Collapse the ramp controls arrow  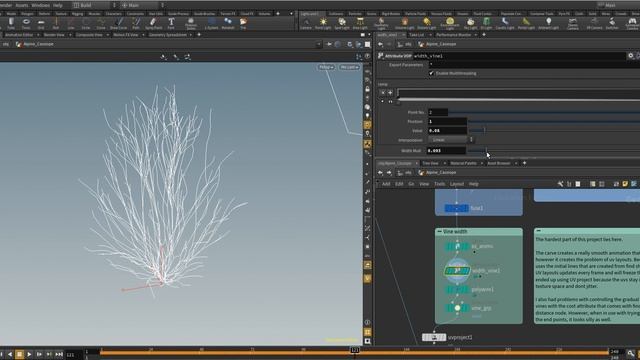[382, 102]
